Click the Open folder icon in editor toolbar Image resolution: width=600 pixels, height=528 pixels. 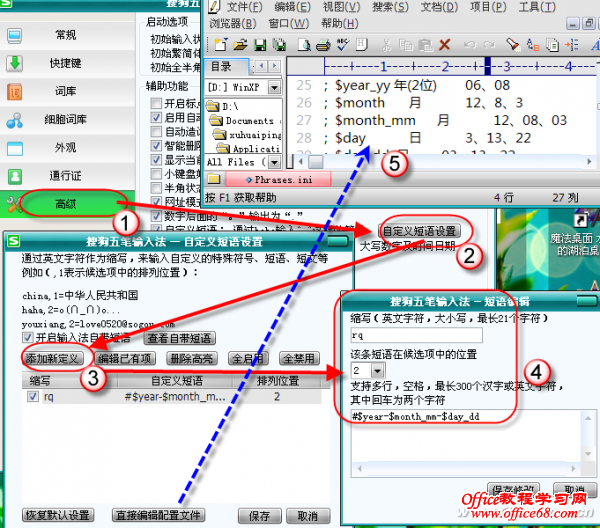[240, 45]
